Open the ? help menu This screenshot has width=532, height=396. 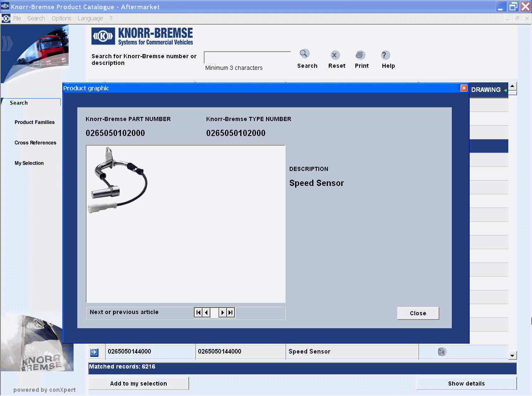pos(111,18)
